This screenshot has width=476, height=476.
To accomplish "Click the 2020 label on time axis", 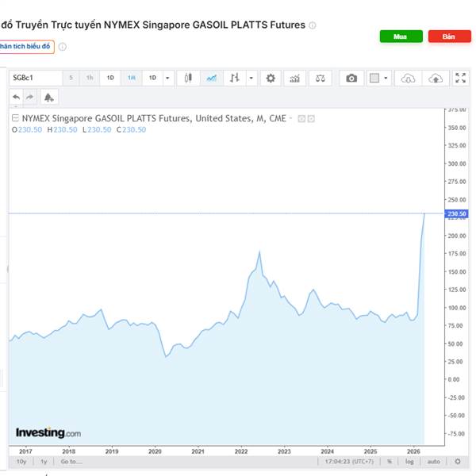I will tap(155, 451).
